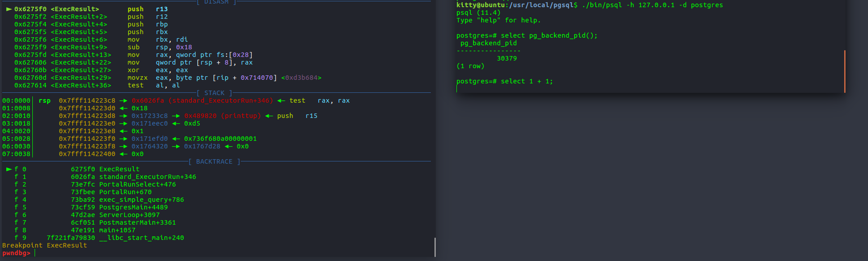The width and height of the screenshot is (868, 261).
Task: Click the BACKTRACE section header
Action: tap(214, 161)
